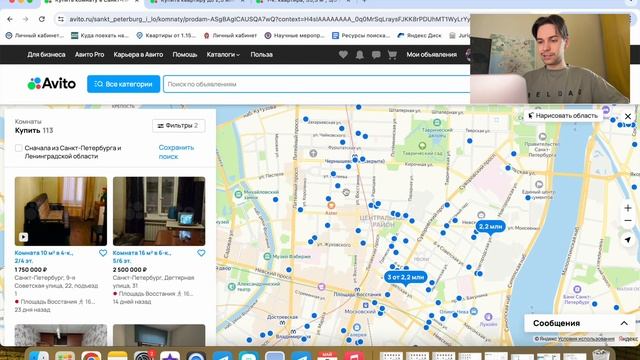Screen dimensions: 640x360
Task: Add 16 m² room listing to favorites
Action: (x=201, y=253)
